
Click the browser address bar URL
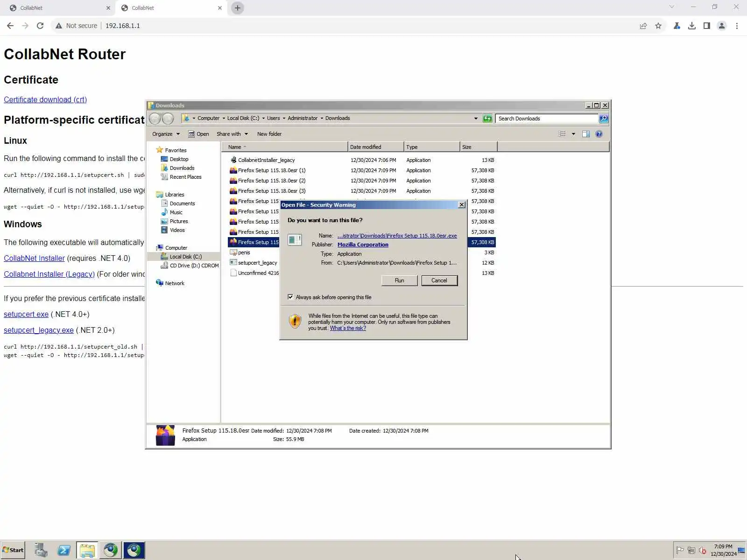point(123,26)
